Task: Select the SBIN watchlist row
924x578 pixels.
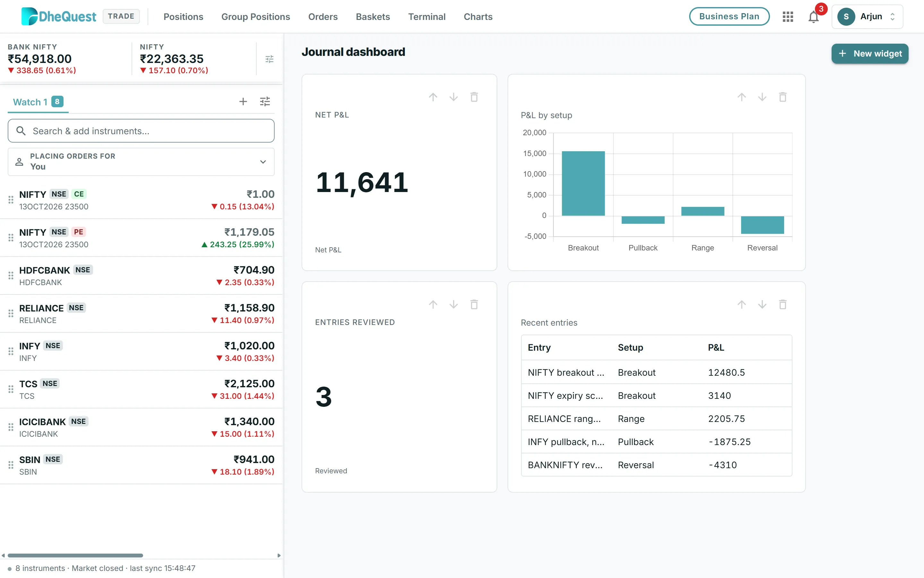Action: coord(141,465)
